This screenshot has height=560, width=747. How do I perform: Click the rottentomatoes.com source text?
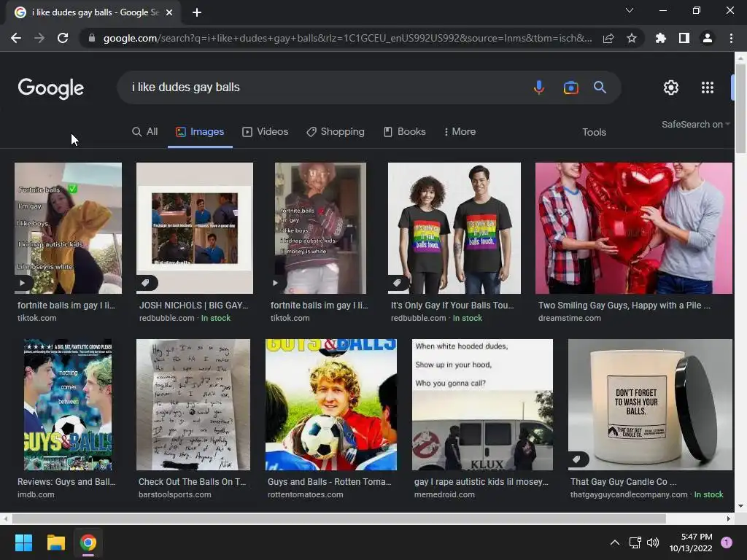pyautogui.click(x=306, y=495)
